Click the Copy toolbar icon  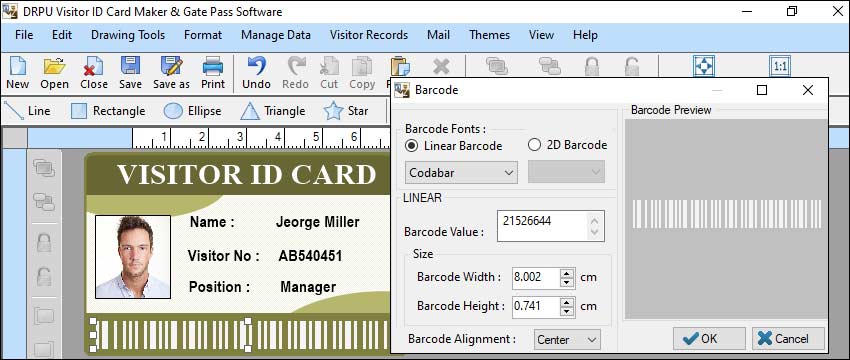click(x=362, y=73)
